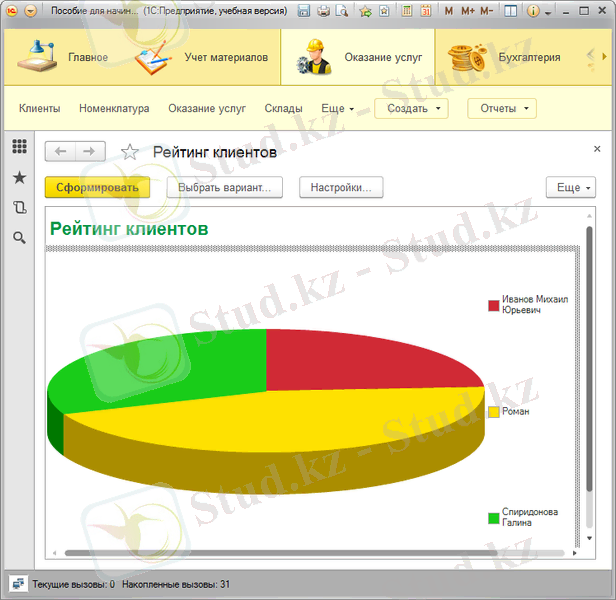Click Накопленные вызовы: 31 in status bar
Image resolution: width=616 pixels, height=600 pixels.
(x=176, y=584)
